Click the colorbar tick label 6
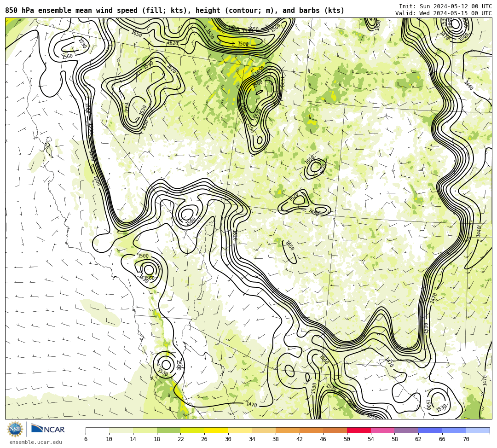This screenshot has width=497, height=448. pos(86,439)
